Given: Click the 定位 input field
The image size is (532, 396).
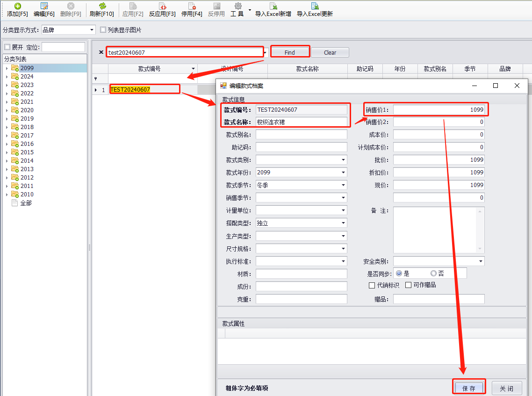Looking at the screenshot, I should click(63, 47).
